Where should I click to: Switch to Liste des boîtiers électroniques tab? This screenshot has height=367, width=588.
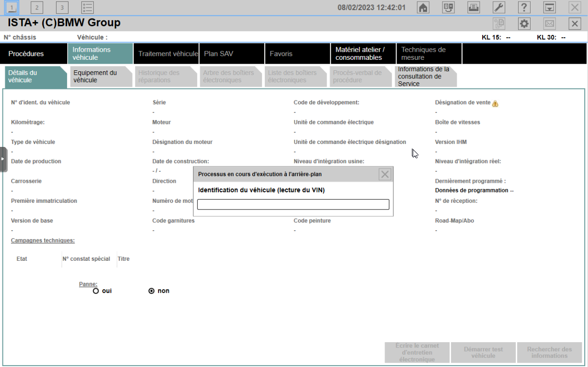tap(295, 77)
